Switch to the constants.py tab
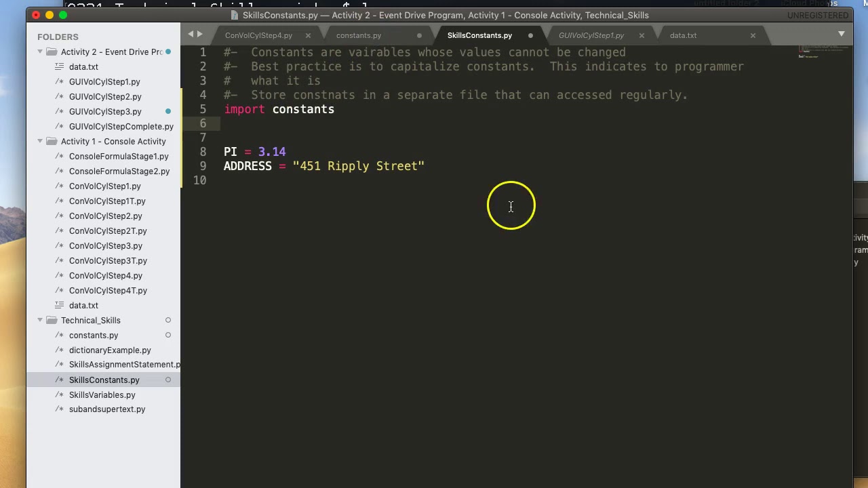The image size is (868, 488). click(x=359, y=35)
